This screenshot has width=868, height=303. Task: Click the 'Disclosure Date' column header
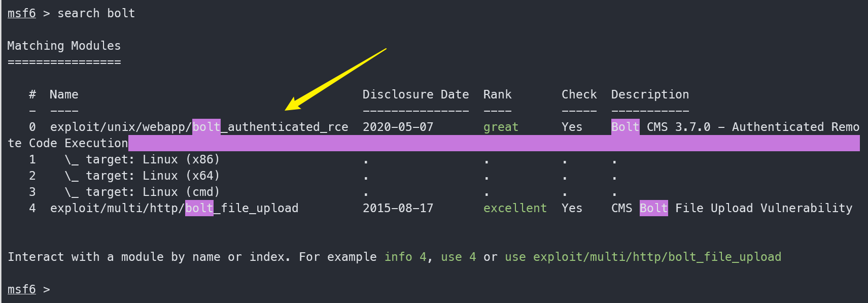[x=415, y=94]
